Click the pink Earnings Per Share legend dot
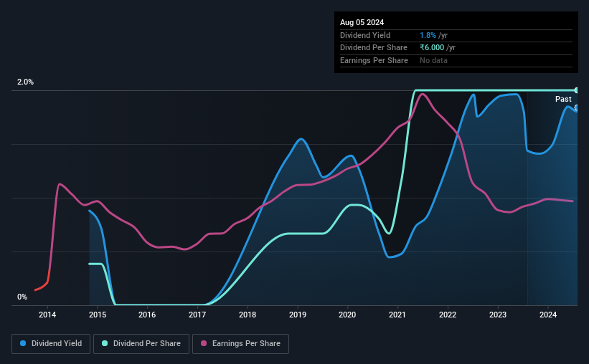The image size is (589, 364). point(204,343)
